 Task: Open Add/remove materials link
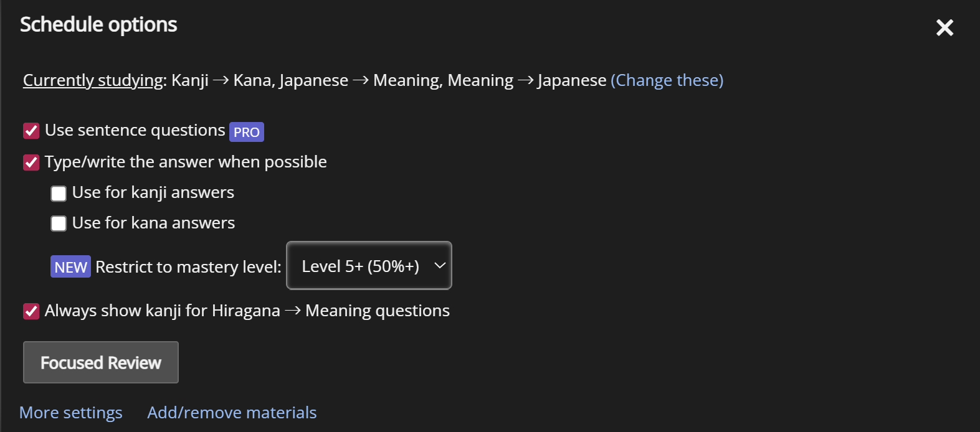coord(232,413)
